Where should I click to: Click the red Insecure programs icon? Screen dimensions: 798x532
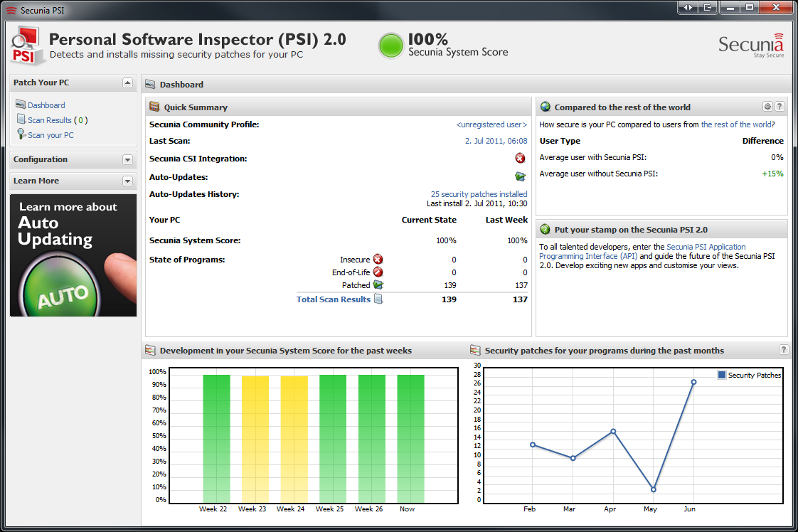pyautogui.click(x=378, y=259)
